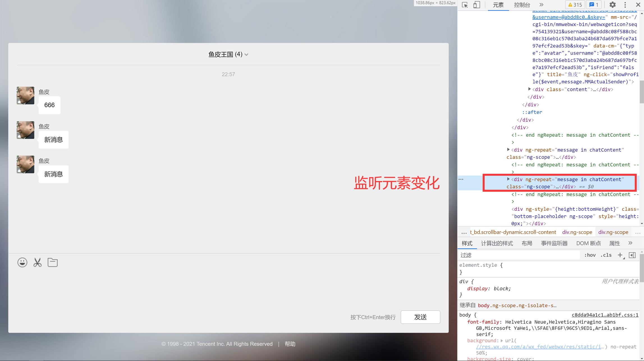Screen dimensions: 644x361
Task: Select the inspect element tool in DevTools
Action: [464, 5]
